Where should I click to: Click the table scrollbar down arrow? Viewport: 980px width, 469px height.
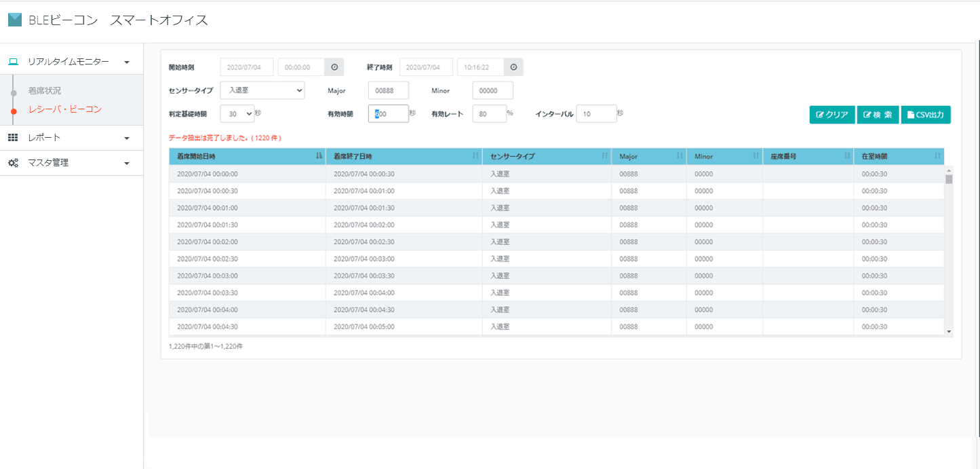[x=949, y=332]
